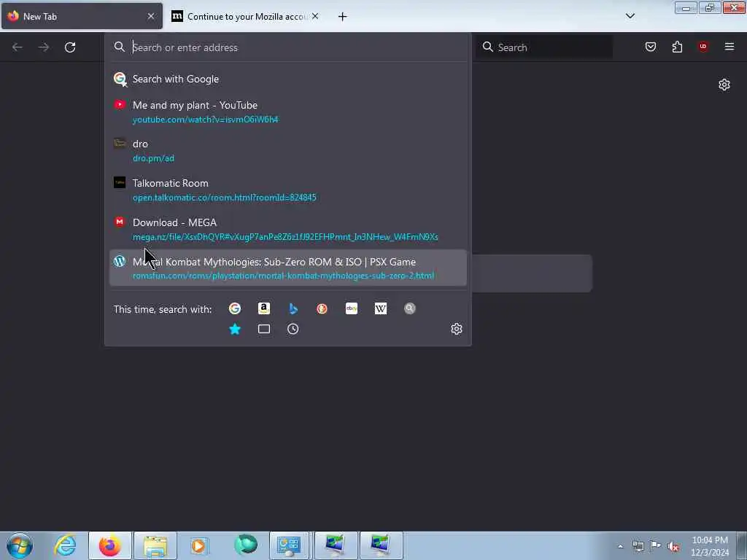Screen dimensions: 747x560
Task: Click the romsfun.com URL link
Action: click(284, 276)
